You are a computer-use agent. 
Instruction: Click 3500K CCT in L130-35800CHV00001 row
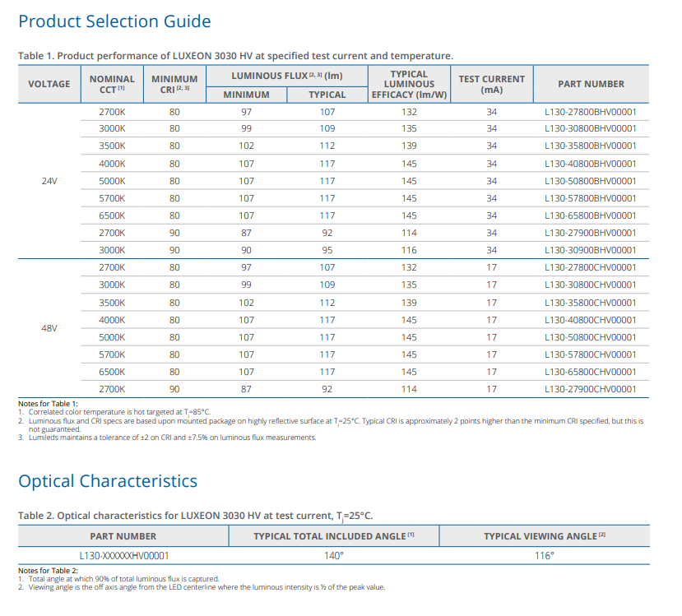[112, 303]
